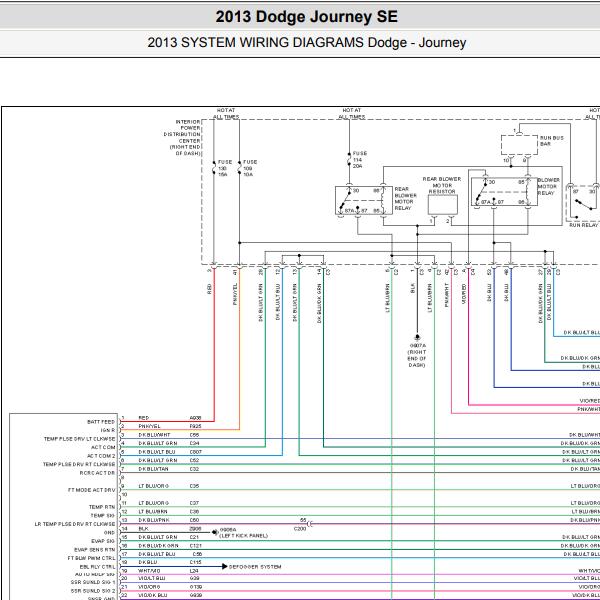Click the Interior Power Distribution Center label
The height and width of the screenshot is (600, 600).
(182, 137)
